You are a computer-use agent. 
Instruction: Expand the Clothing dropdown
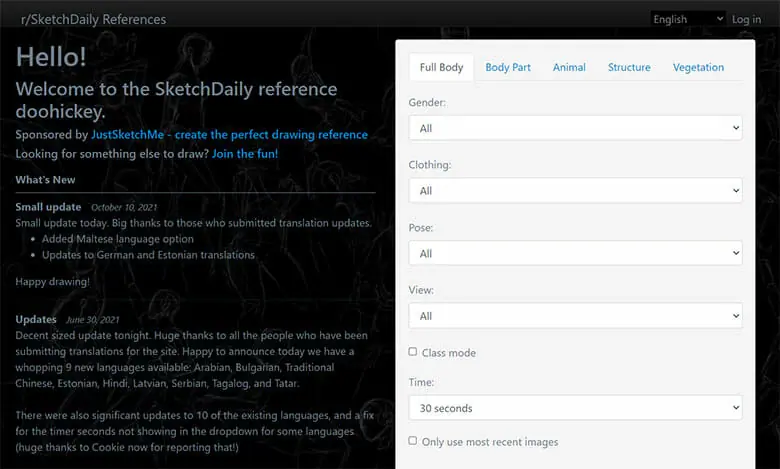pyautogui.click(x=576, y=190)
